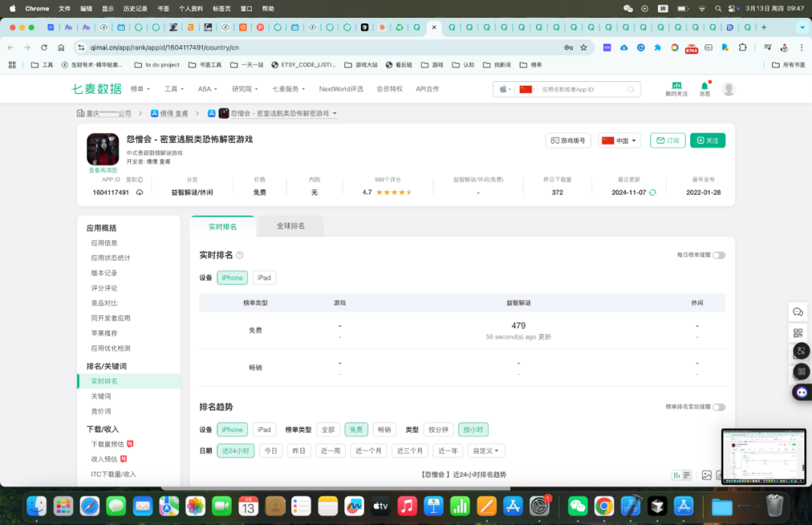Open 会员特权 link
This screenshot has height=525, width=812.
(x=389, y=89)
